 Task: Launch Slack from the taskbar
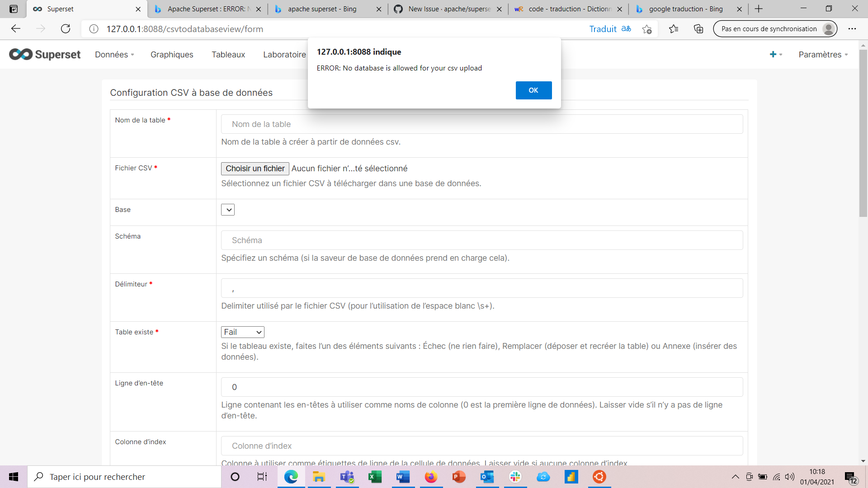click(515, 477)
